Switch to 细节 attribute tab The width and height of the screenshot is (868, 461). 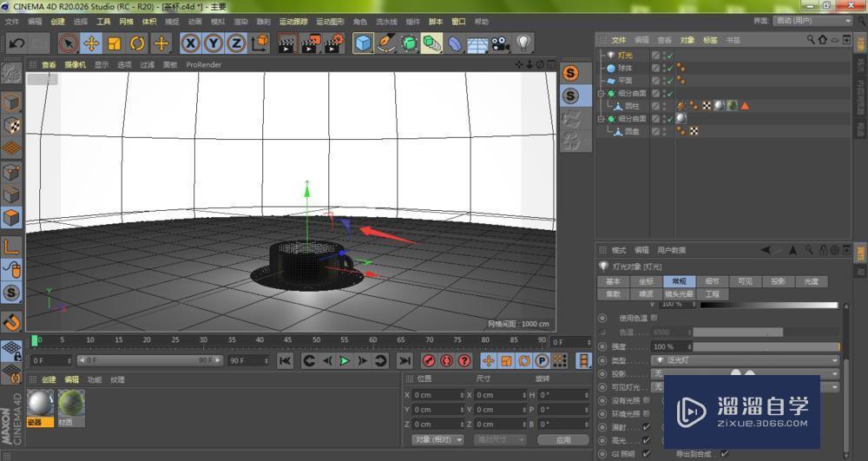(712, 281)
